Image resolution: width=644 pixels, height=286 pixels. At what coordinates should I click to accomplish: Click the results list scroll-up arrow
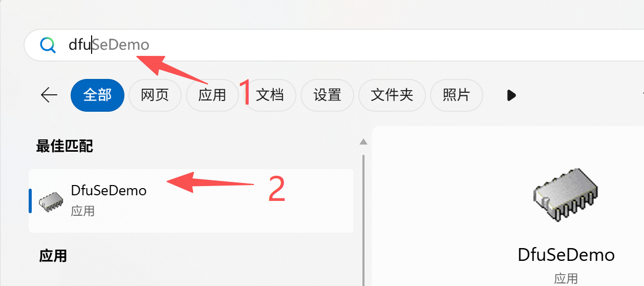tap(363, 141)
